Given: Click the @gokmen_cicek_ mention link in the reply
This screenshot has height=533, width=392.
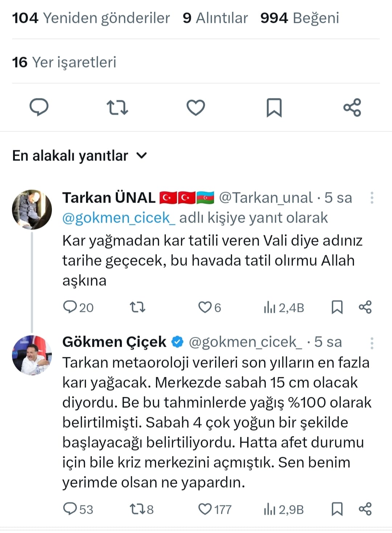Looking at the screenshot, I should [119, 218].
